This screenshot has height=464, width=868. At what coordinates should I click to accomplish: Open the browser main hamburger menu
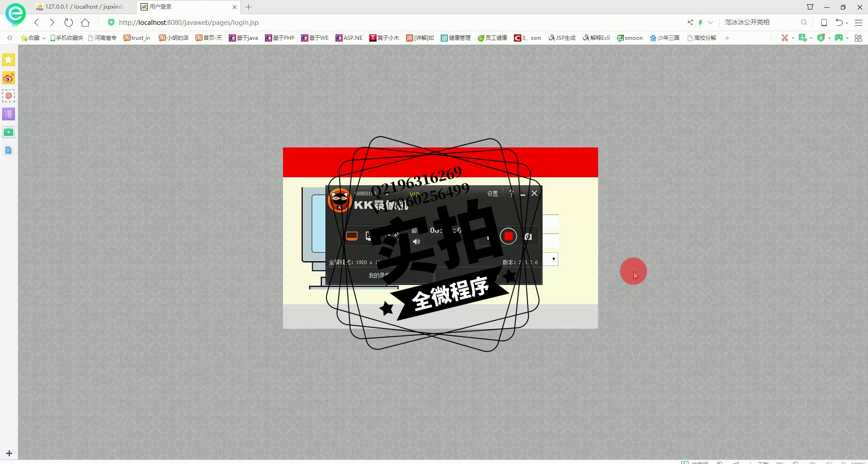coord(859,22)
